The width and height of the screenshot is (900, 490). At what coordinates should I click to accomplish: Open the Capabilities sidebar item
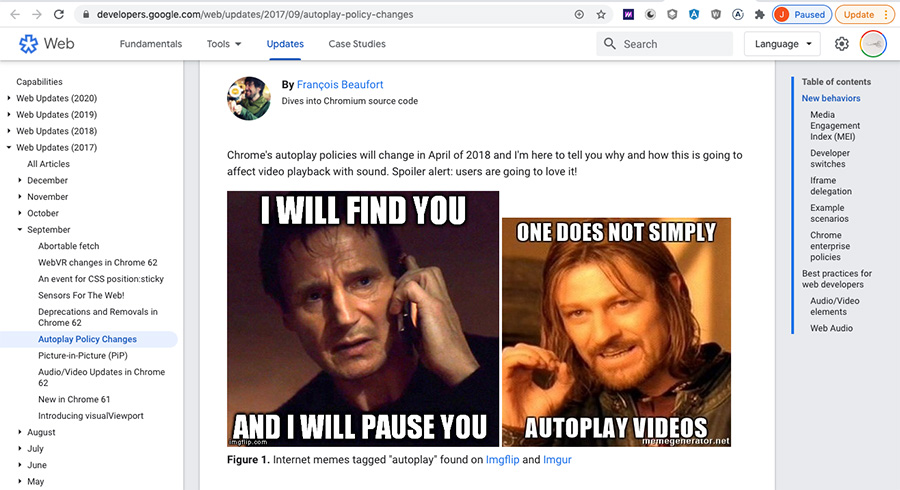39,81
